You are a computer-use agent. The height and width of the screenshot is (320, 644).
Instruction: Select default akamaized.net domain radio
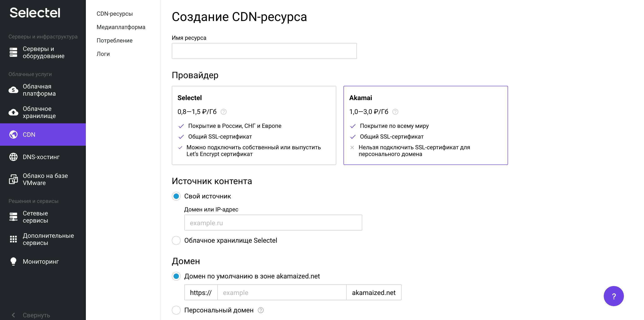[176, 276]
